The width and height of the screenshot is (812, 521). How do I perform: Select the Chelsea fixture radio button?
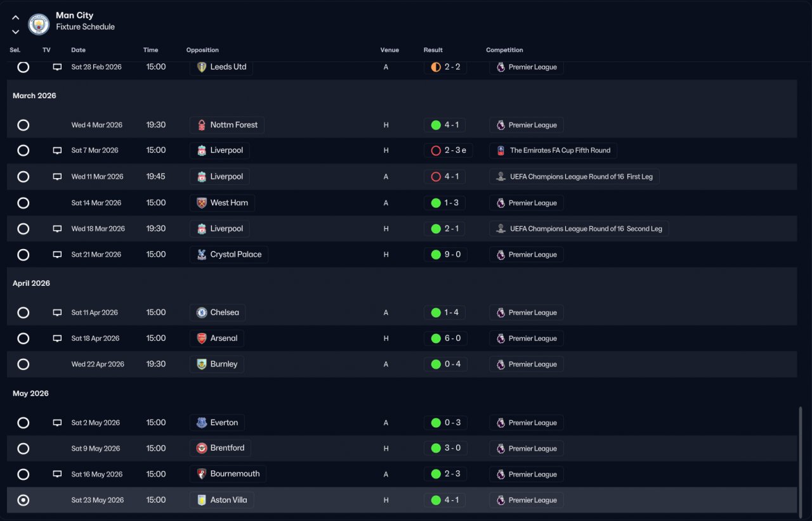pos(23,312)
